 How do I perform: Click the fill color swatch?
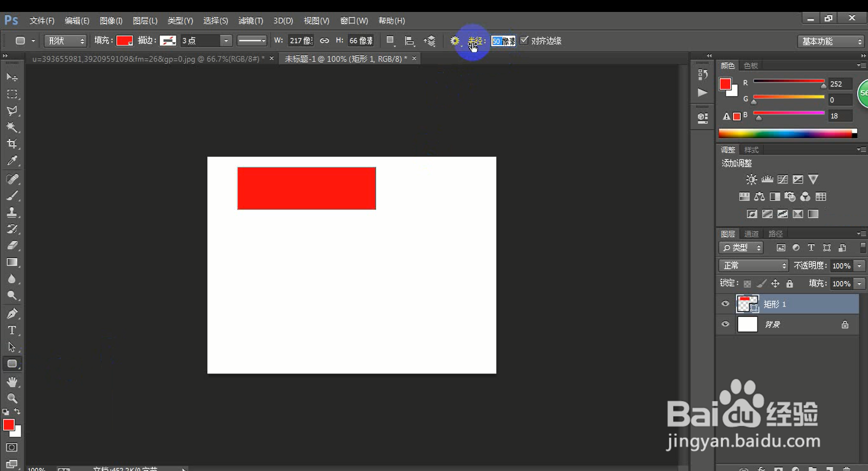(125, 41)
